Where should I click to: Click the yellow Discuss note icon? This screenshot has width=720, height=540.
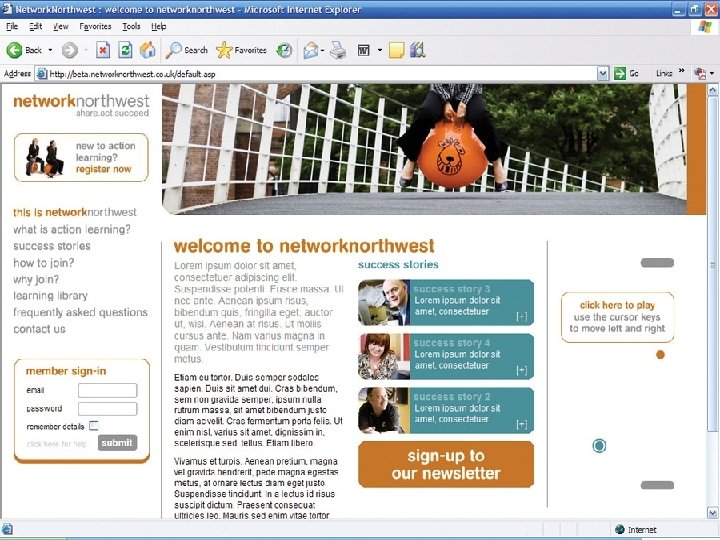pyautogui.click(x=396, y=50)
